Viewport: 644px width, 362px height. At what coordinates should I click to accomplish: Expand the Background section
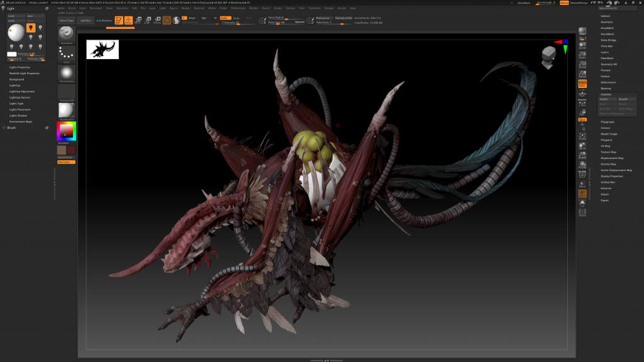tap(17, 79)
